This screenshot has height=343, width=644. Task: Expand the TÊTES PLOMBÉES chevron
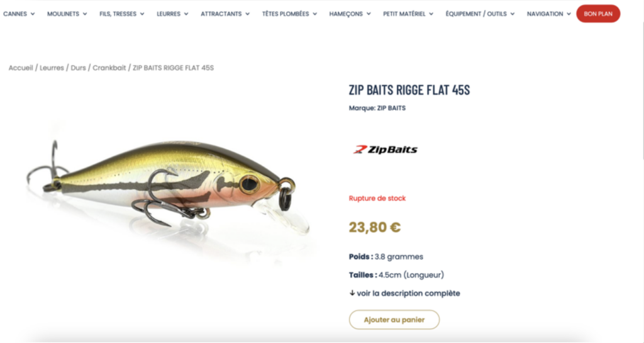point(315,14)
